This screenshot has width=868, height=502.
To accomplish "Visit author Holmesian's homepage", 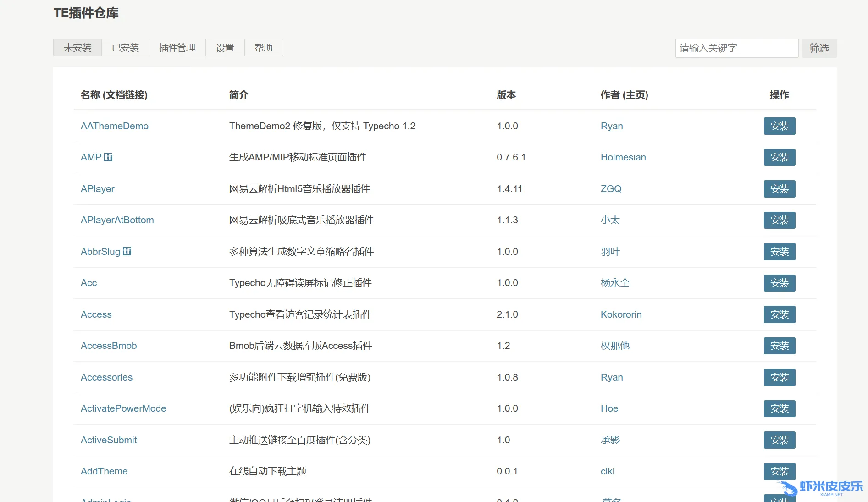I will pos(623,157).
